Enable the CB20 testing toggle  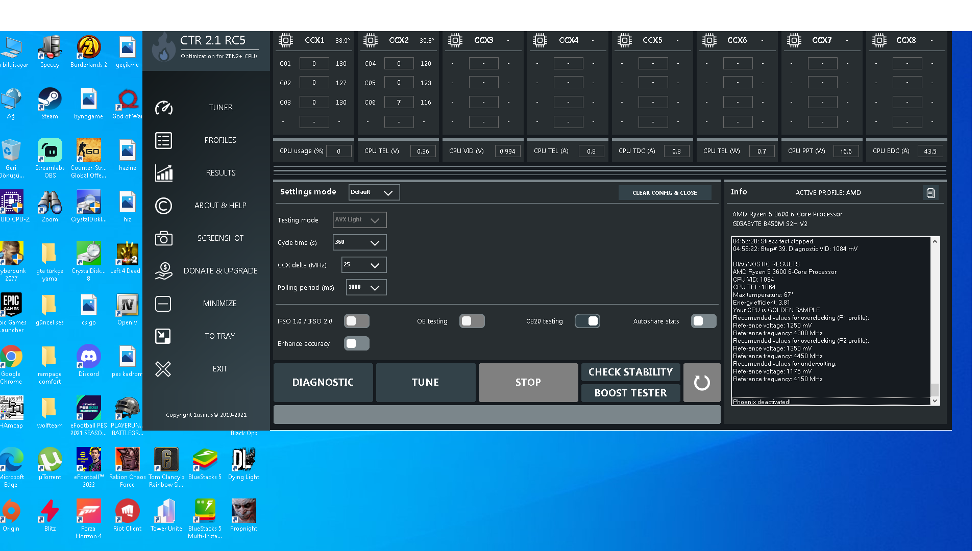586,321
